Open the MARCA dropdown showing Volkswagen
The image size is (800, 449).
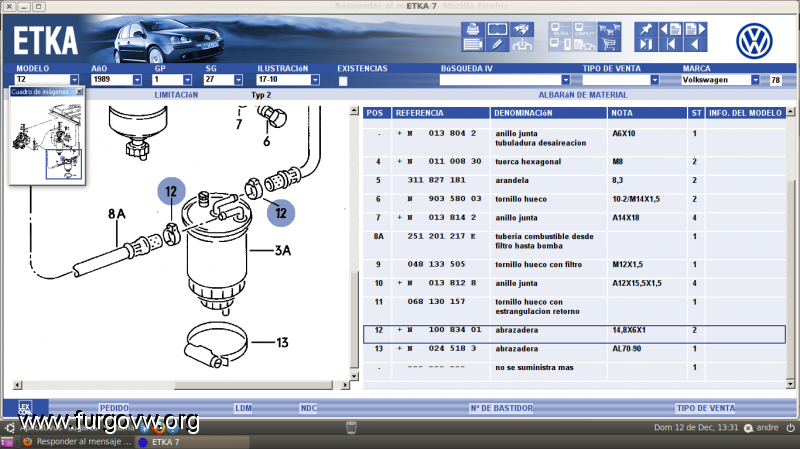pyautogui.click(x=755, y=80)
